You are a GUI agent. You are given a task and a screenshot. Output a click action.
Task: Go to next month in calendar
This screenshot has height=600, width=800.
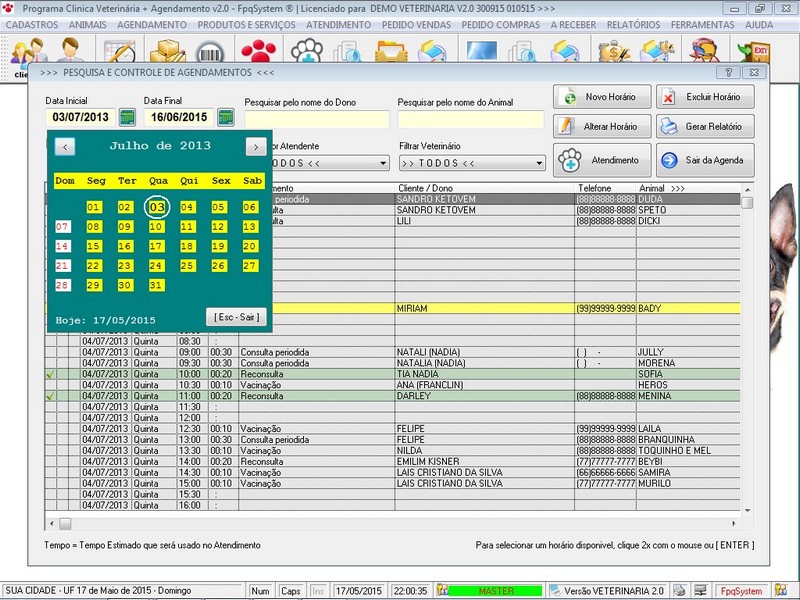256,146
